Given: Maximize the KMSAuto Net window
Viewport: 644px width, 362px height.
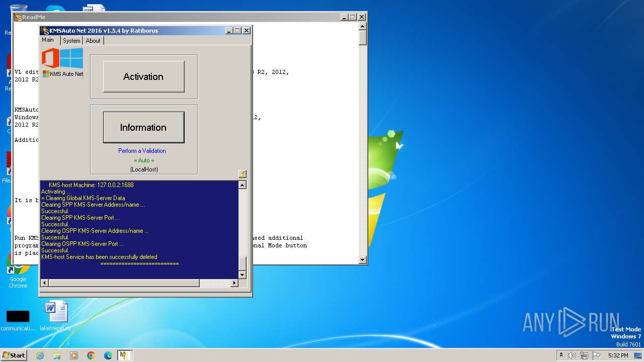Looking at the screenshot, I should (237, 31).
